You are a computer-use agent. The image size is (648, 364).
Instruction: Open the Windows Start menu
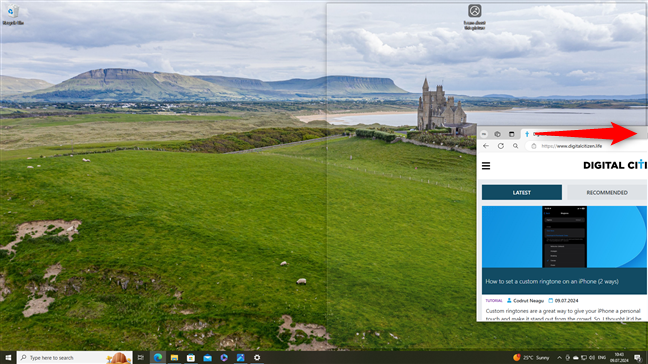(8, 357)
